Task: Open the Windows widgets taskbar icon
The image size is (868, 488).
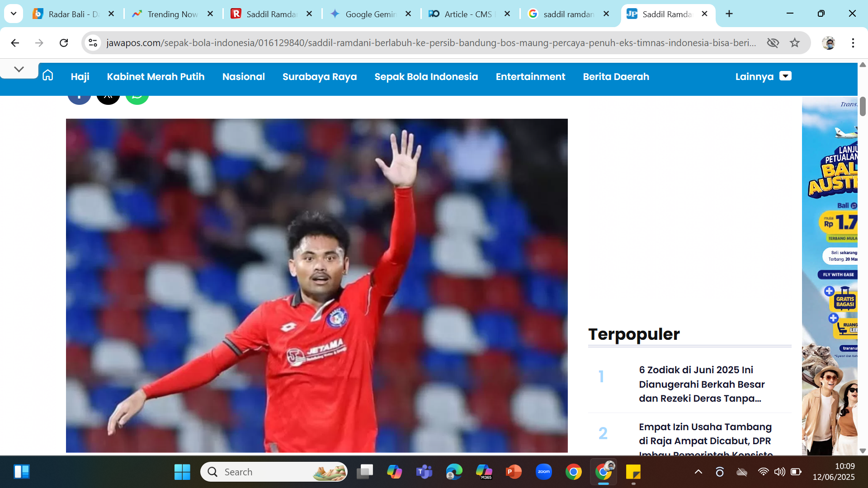Action: point(21,472)
